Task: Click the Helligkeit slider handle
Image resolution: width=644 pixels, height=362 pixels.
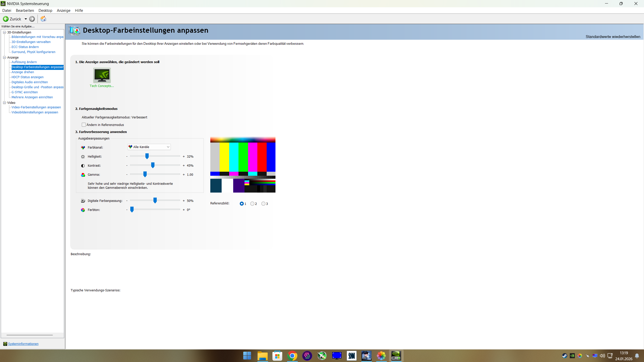Action: coord(147,156)
